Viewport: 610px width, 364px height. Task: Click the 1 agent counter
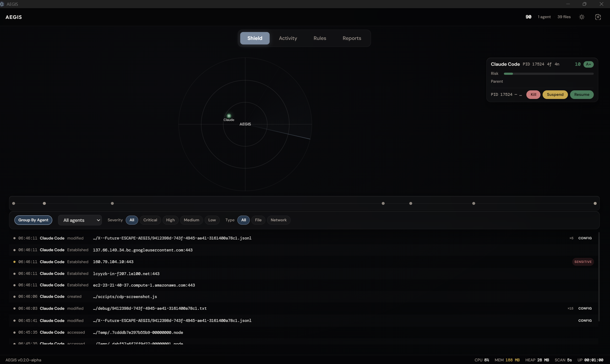click(x=544, y=17)
